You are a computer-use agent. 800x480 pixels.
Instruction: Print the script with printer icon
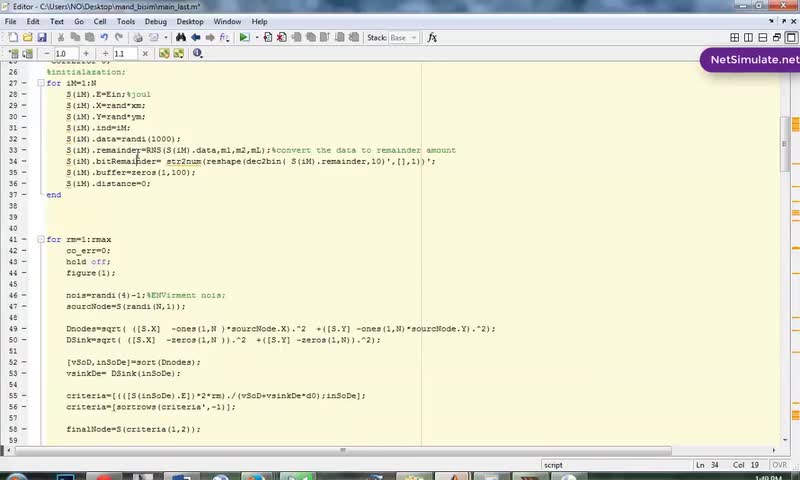(x=138, y=37)
